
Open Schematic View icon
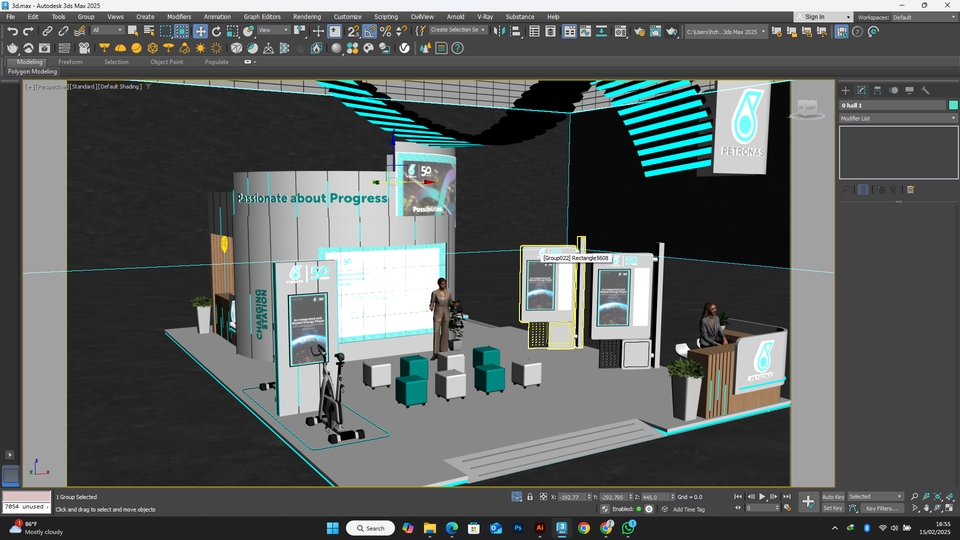tap(601, 31)
